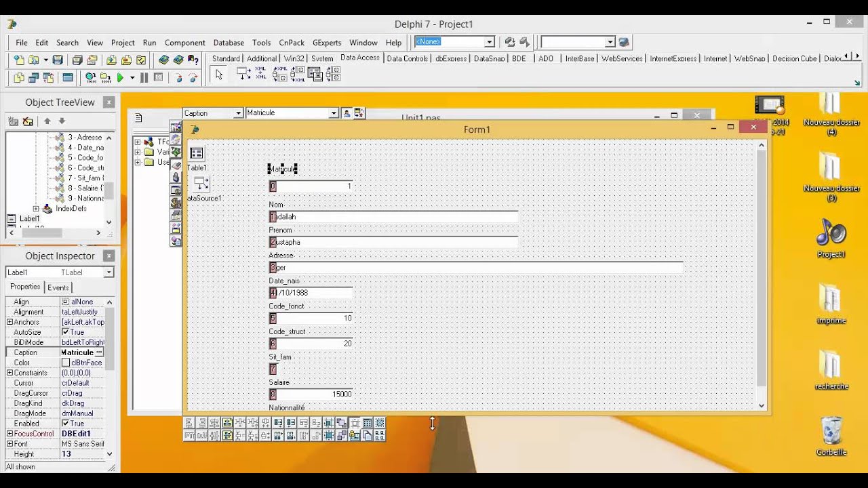Select Label1 in Object TreeView

click(29, 219)
